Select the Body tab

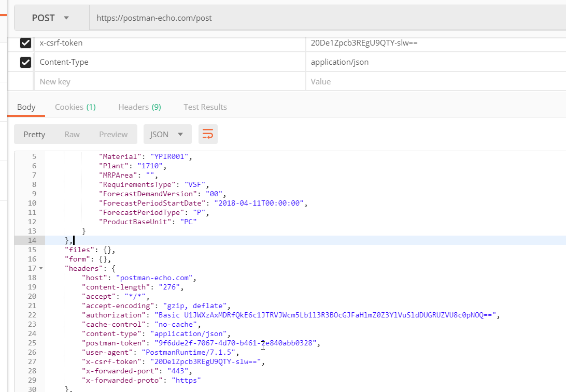(26, 107)
